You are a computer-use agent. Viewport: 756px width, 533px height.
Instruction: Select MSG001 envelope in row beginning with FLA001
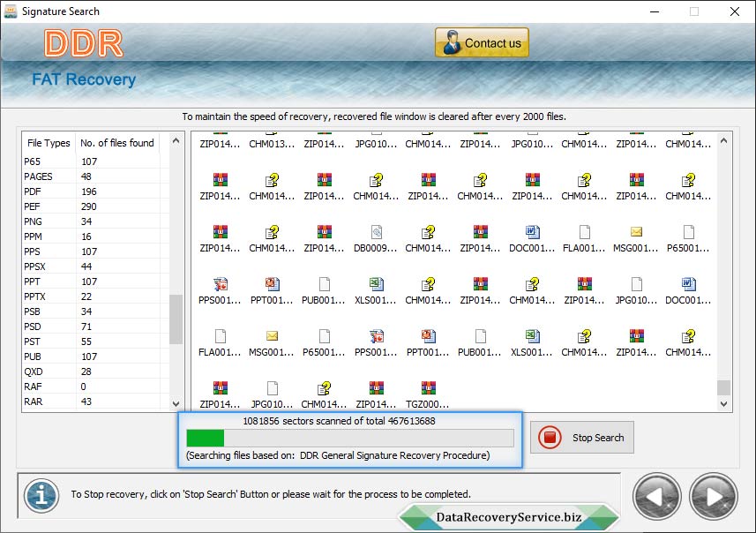click(272, 336)
